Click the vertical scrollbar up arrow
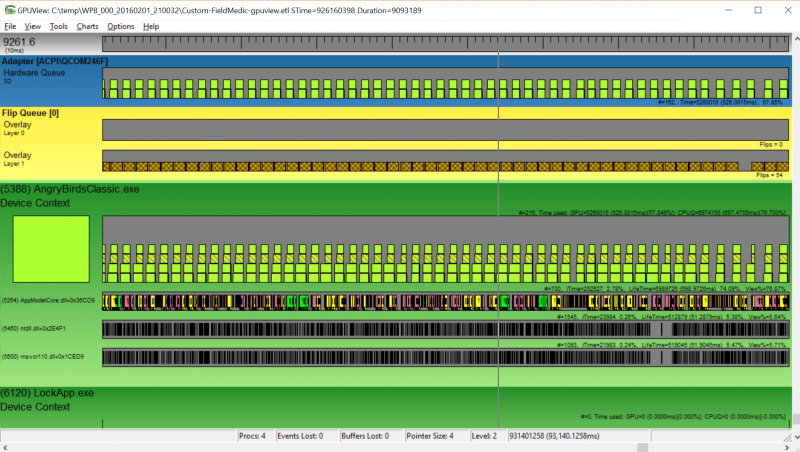The width and height of the screenshot is (800, 452). pyautogui.click(x=796, y=39)
